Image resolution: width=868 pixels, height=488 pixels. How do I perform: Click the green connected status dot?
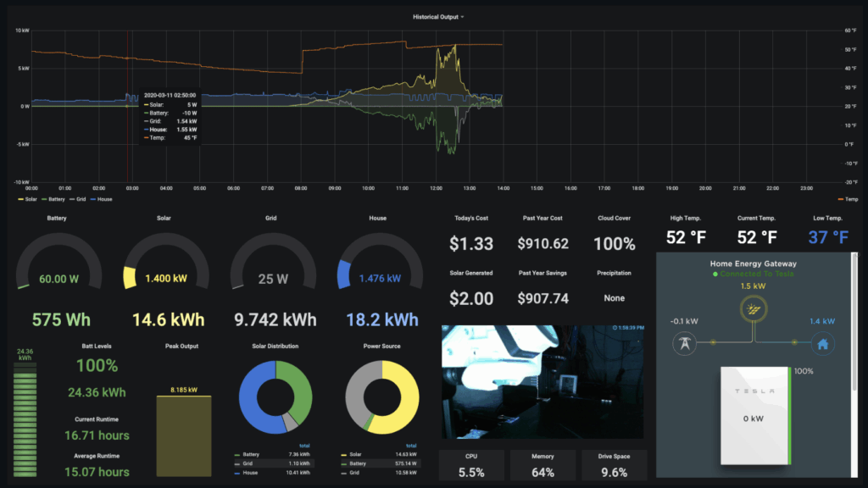coord(715,274)
